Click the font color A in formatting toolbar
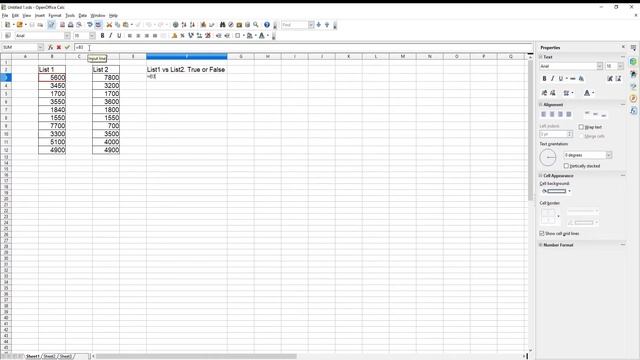Viewport: 640px width, 360px height. pyautogui.click(x=262, y=36)
